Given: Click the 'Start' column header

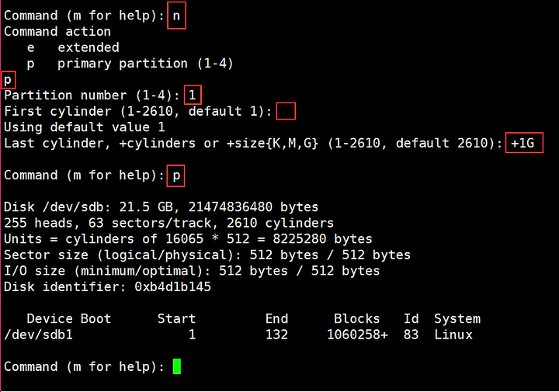Looking at the screenshot, I should point(176,318).
